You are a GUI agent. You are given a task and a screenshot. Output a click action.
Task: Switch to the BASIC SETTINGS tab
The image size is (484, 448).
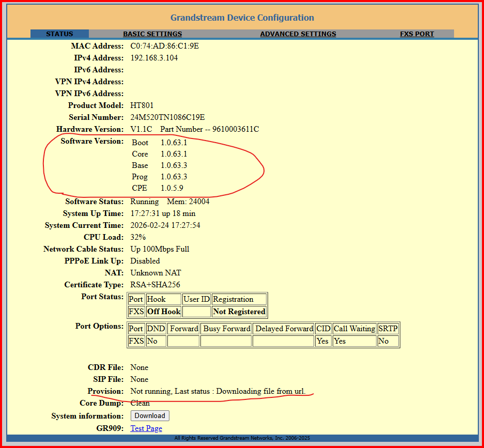pyautogui.click(x=152, y=34)
